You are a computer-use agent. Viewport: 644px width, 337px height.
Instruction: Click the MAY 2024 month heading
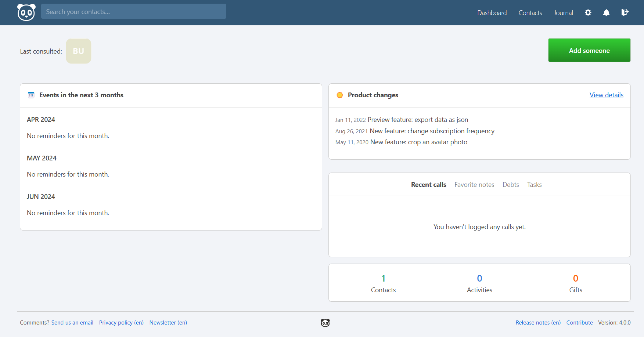[x=42, y=158]
